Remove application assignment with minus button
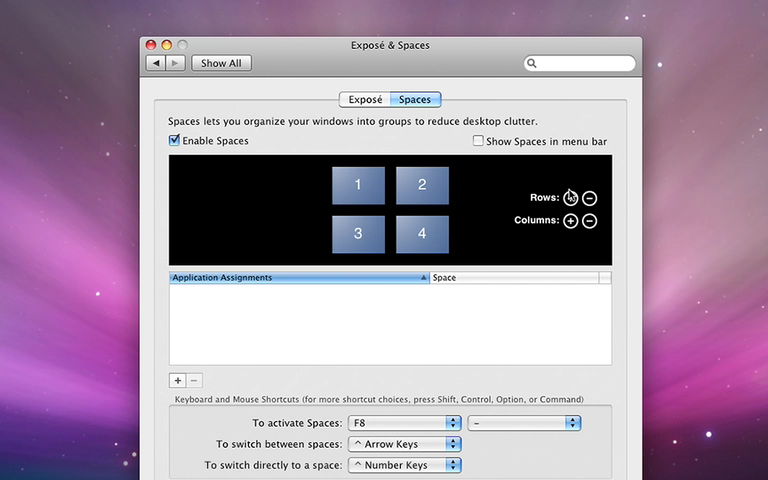Screen dimensions: 768x480 (194, 381)
